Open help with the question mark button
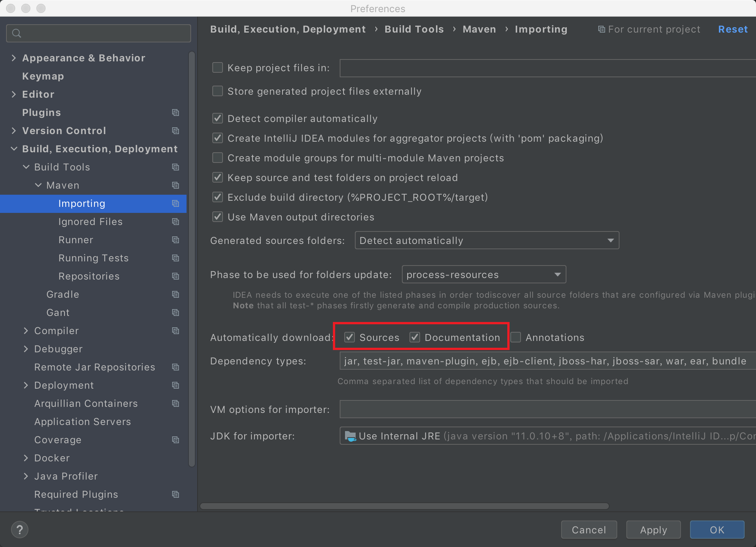The width and height of the screenshot is (756, 547). click(x=20, y=530)
